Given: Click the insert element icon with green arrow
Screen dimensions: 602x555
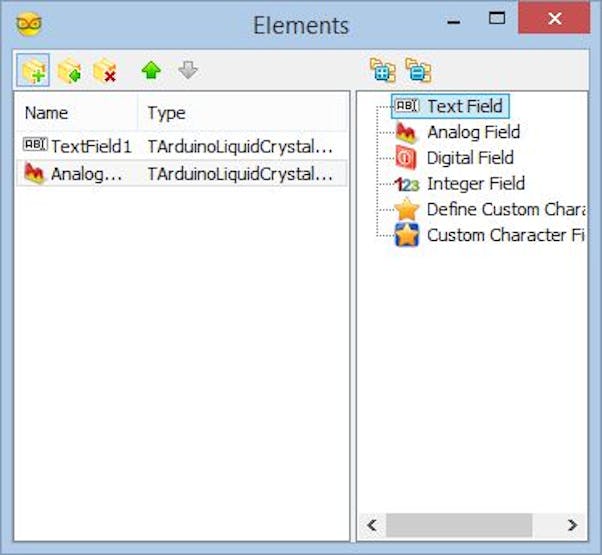Looking at the screenshot, I should click(x=69, y=71).
